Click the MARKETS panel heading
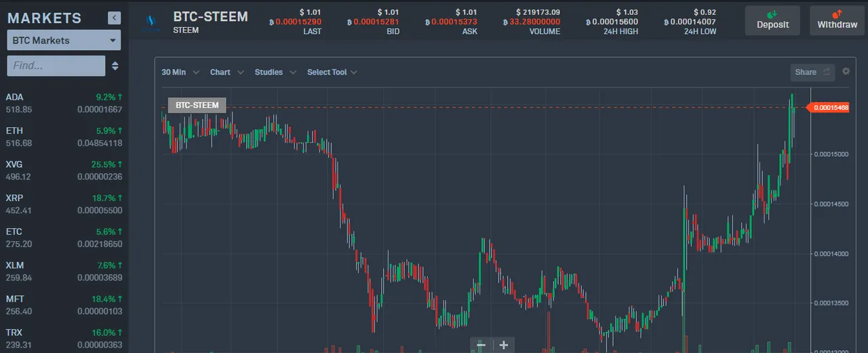This screenshot has height=353, width=868. pos(44,18)
